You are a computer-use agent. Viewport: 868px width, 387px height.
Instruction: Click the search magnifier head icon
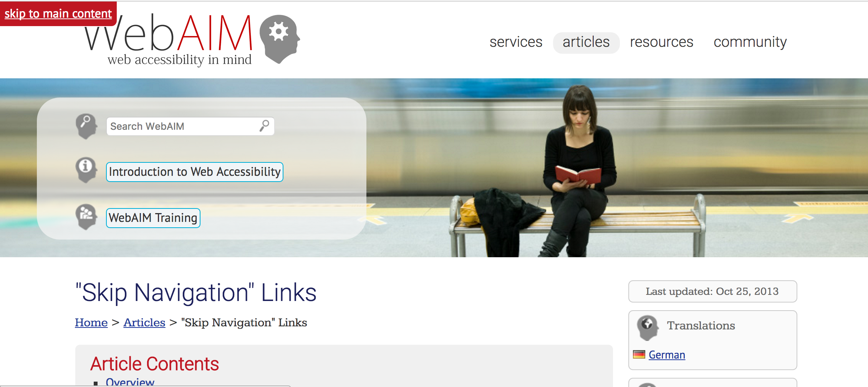tap(86, 126)
